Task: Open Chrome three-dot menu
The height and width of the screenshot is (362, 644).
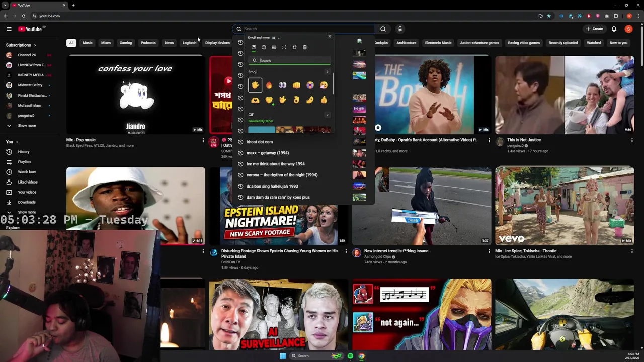Action: (637, 16)
